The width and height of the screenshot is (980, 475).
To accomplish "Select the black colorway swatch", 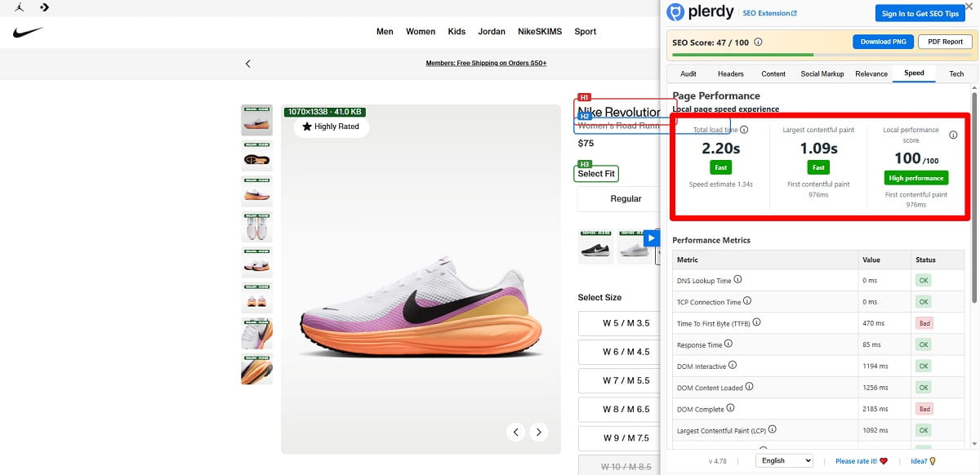I will 595,247.
